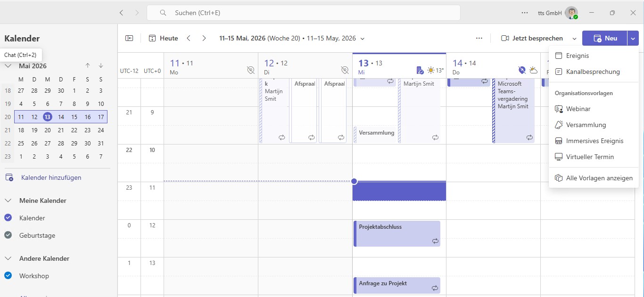Go to the previous week arrow
644x297 pixels.
point(189,38)
